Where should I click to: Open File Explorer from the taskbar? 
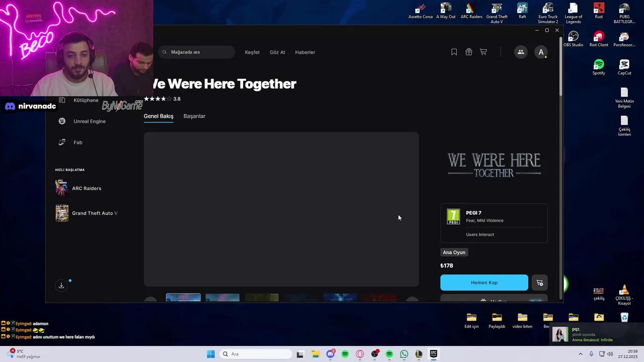coord(315,354)
